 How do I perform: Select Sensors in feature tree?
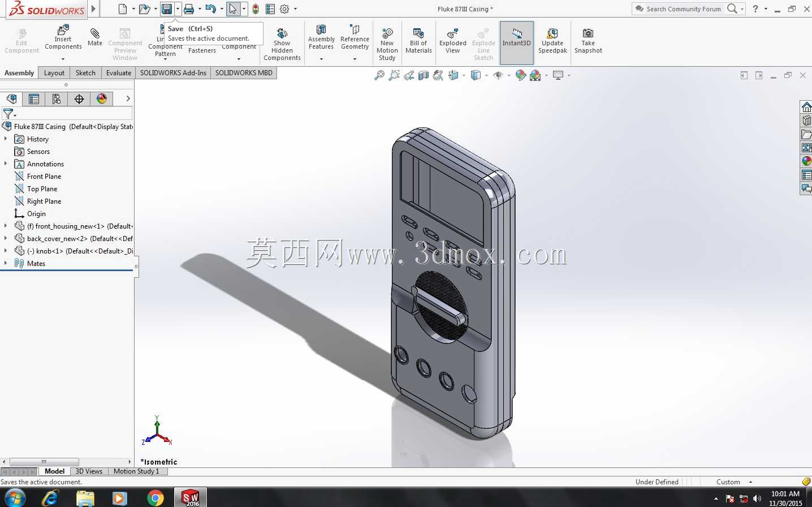coord(38,152)
